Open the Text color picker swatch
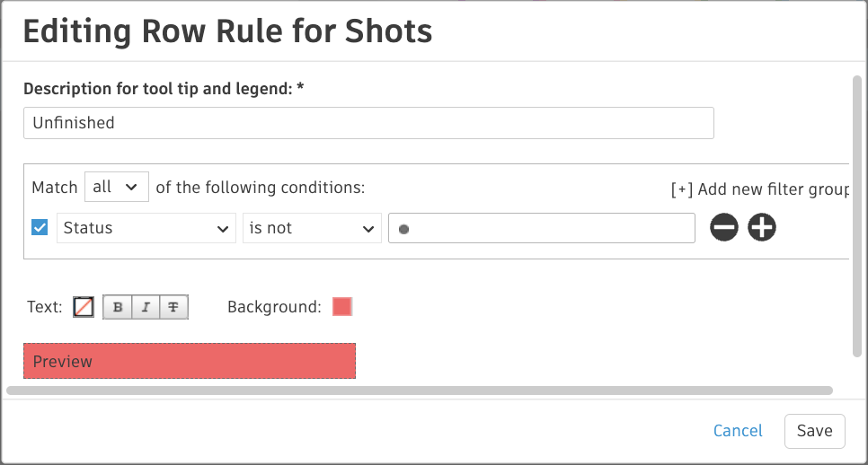The width and height of the screenshot is (868, 465). (x=83, y=307)
